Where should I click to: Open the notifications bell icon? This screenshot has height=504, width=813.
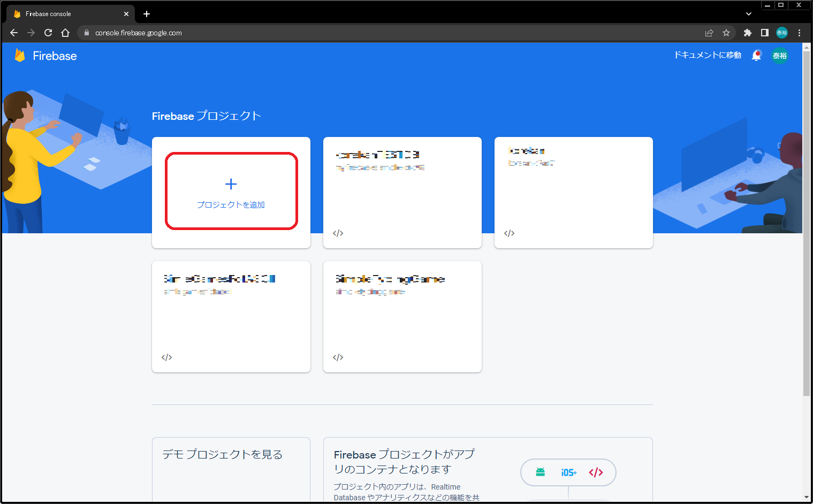coord(756,55)
